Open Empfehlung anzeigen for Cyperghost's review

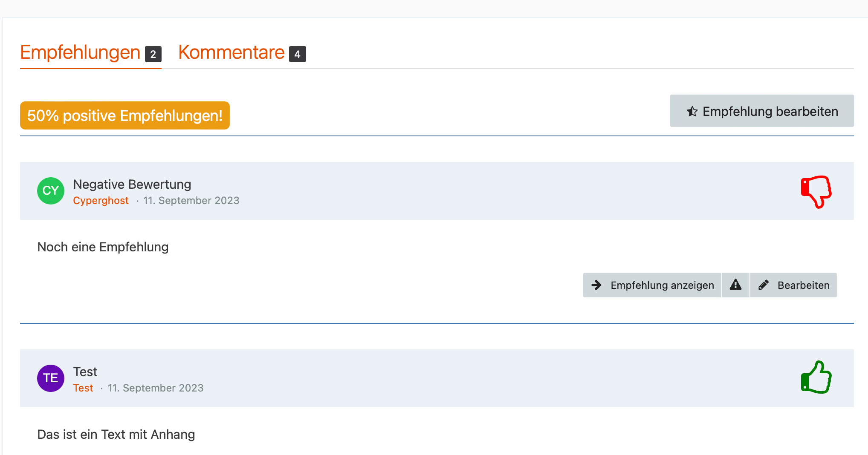click(x=662, y=285)
